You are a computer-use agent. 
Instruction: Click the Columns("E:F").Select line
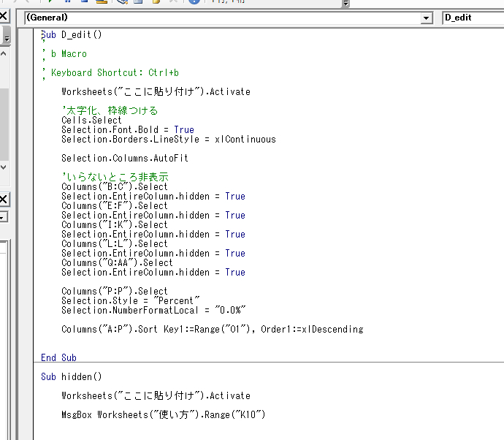[115, 205]
